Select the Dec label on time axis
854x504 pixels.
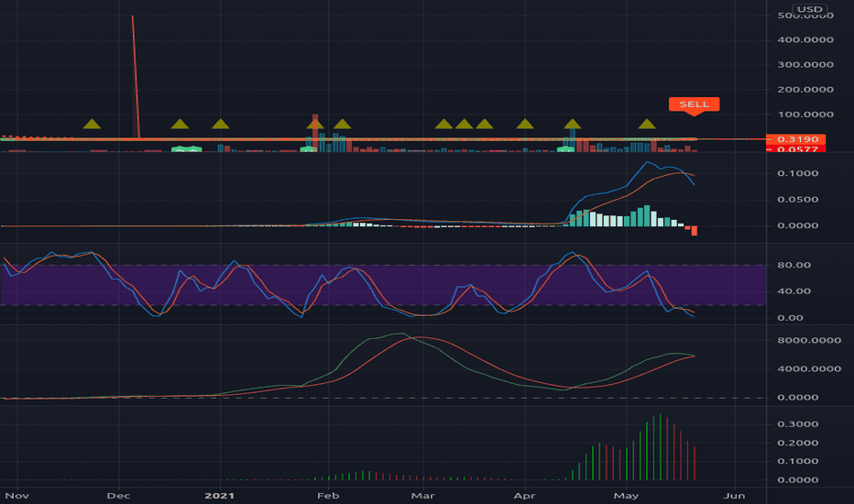tap(118, 496)
